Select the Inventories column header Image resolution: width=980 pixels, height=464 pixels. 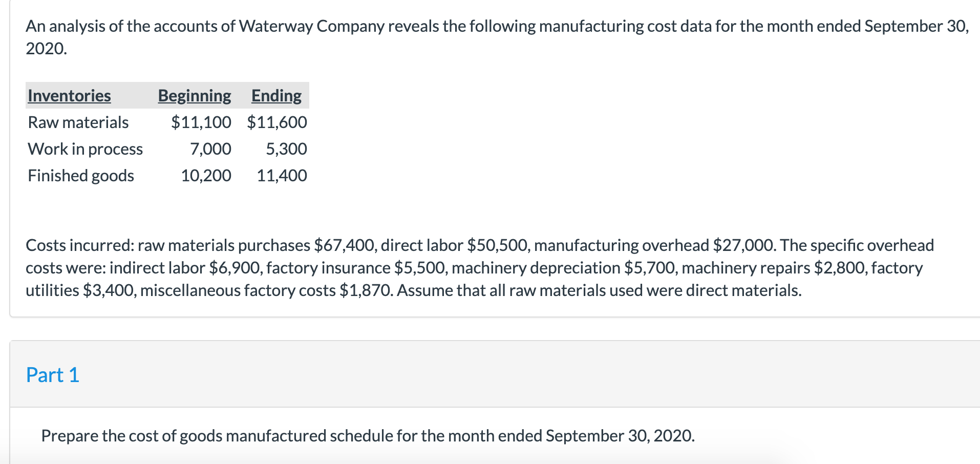pyautogui.click(x=69, y=96)
